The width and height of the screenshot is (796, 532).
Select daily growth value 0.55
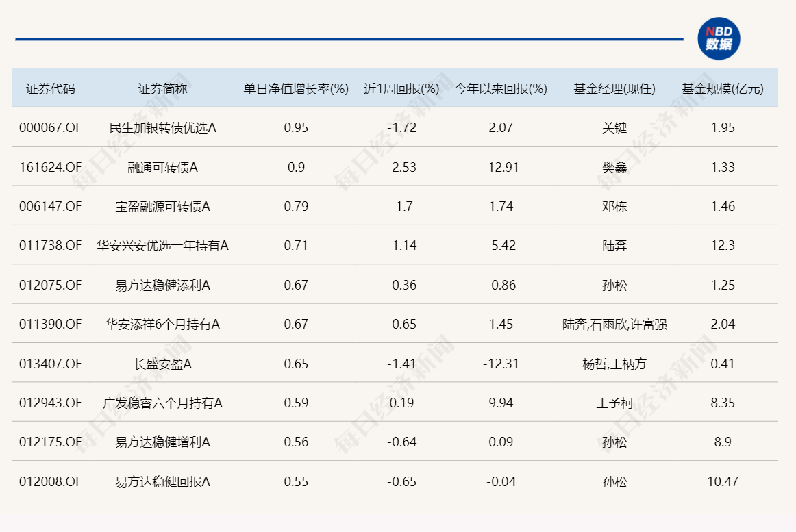[296, 481]
